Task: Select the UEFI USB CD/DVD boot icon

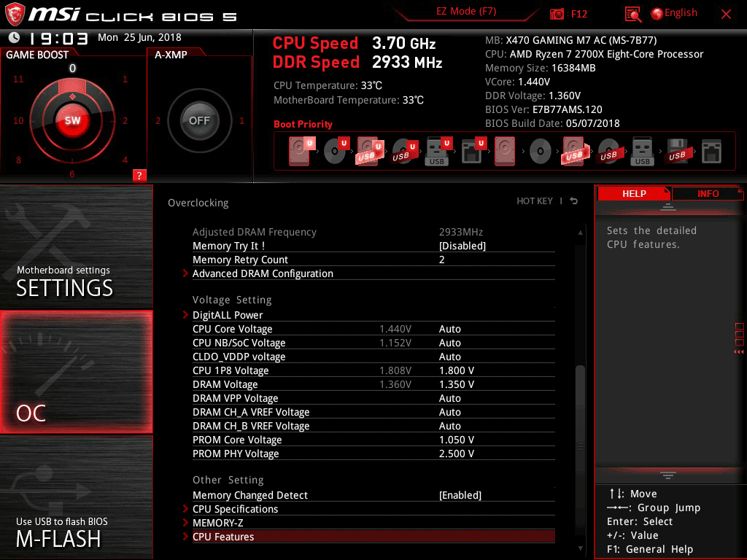Action: tap(404, 151)
